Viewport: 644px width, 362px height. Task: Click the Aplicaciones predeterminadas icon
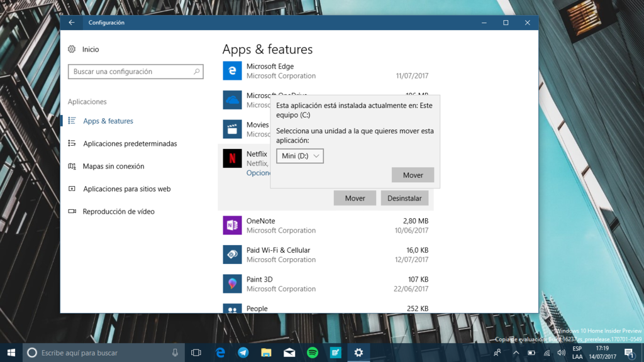[x=72, y=143]
